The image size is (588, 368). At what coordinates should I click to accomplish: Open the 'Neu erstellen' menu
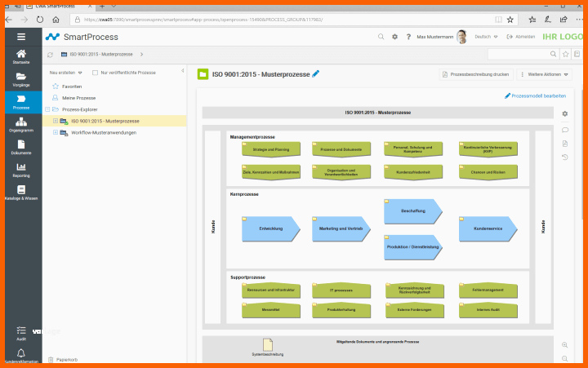tap(66, 73)
